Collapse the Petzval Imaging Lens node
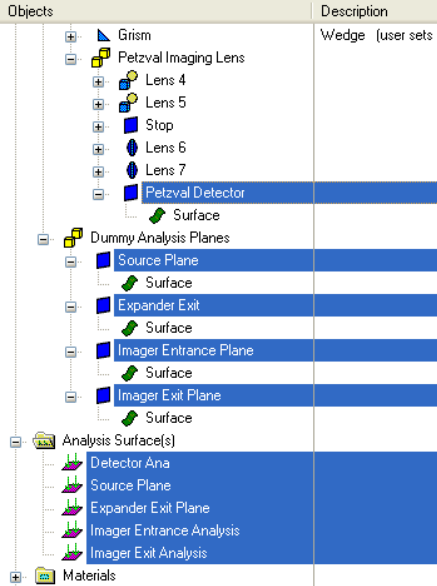437x586 pixels. point(70,59)
